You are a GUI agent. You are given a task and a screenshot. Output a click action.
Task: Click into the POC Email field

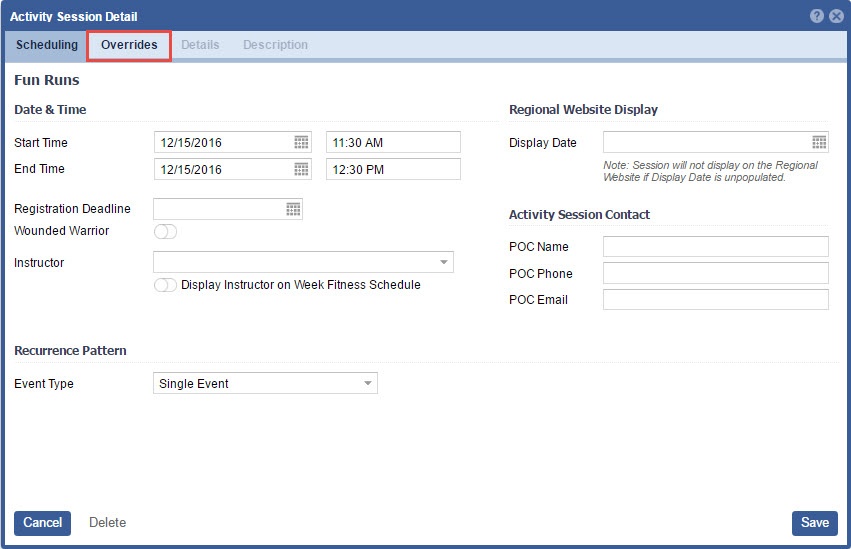(x=715, y=300)
